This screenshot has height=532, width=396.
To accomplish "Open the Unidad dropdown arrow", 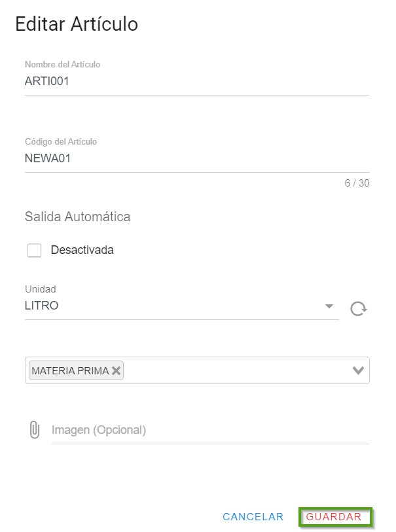I will click(329, 306).
